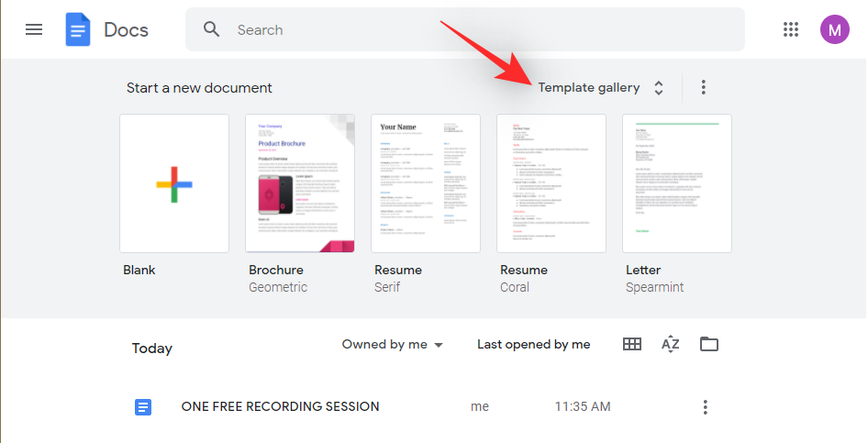Screen dimensions: 868x443
Task: Pick the Letter Spearmint template
Action: 677,183
